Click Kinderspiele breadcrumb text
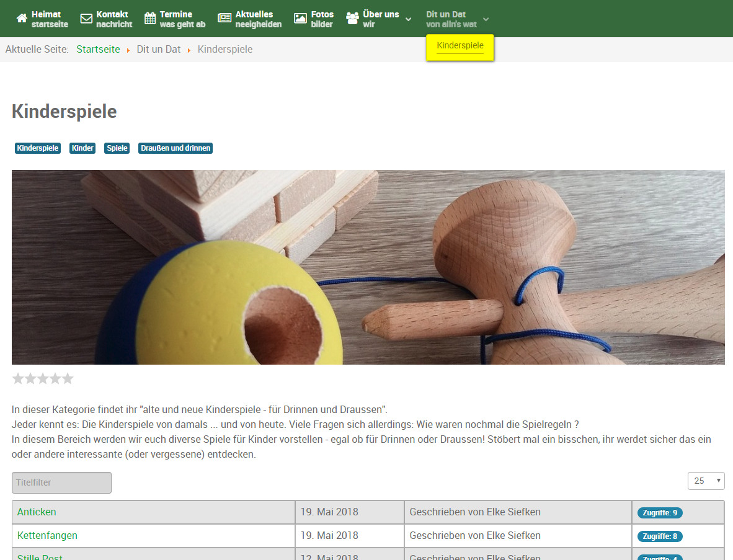The image size is (733, 560). (x=225, y=50)
